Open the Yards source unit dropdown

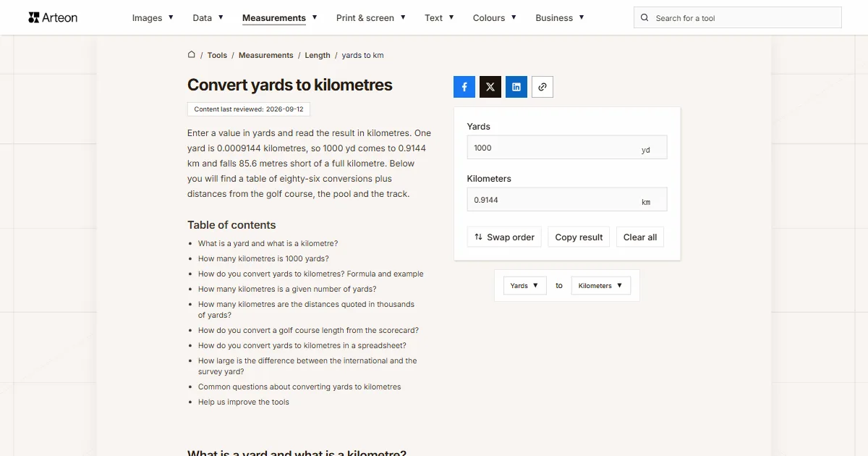(524, 285)
